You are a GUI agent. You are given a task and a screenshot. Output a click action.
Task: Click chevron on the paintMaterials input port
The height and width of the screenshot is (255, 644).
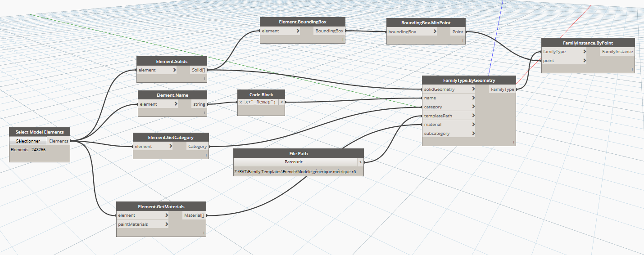tap(167, 224)
